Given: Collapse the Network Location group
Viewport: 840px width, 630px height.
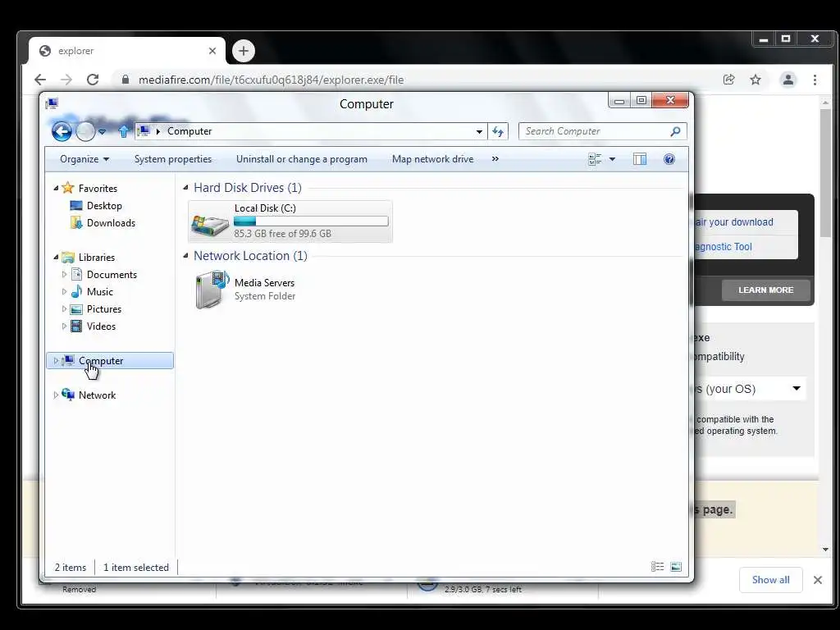Looking at the screenshot, I should pyautogui.click(x=186, y=256).
